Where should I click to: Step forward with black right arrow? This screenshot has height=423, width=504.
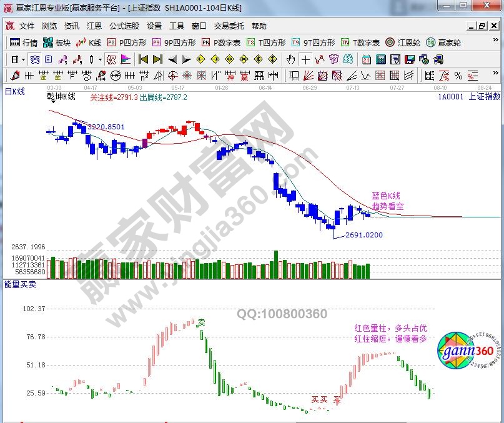(185, 60)
